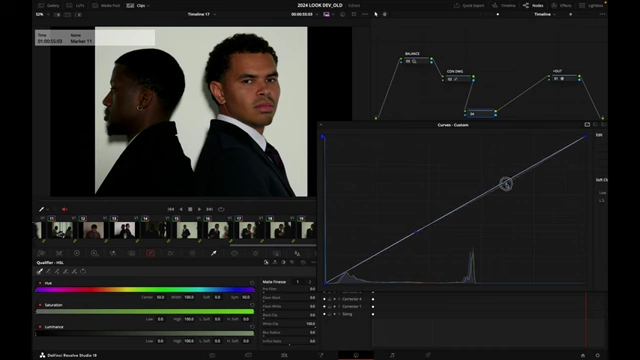Image resolution: width=640 pixels, height=360 pixels.
Task: Click the Luminance range bar
Action: point(145,334)
